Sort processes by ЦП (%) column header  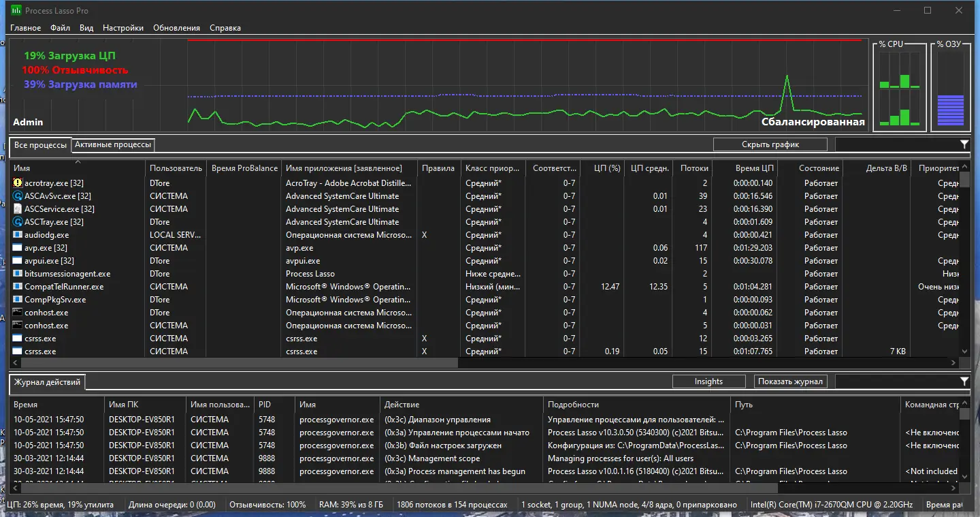pyautogui.click(x=606, y=168)
